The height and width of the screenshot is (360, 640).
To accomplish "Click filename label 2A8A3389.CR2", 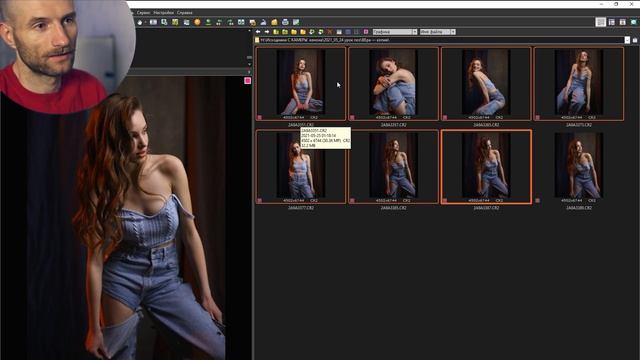I will (579, 208).
